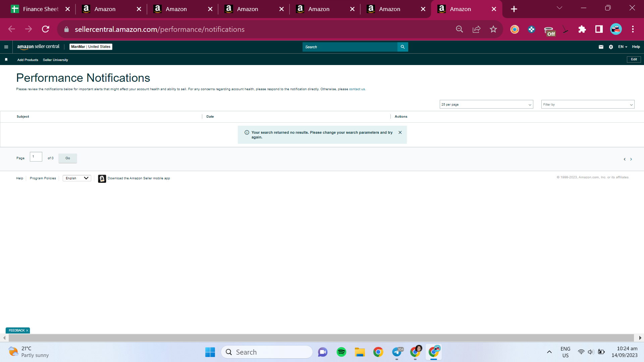The width and height of the screenshot is (644, 362).
Task: Open the messages envelope icon
Action: click(x=601, y=47)
